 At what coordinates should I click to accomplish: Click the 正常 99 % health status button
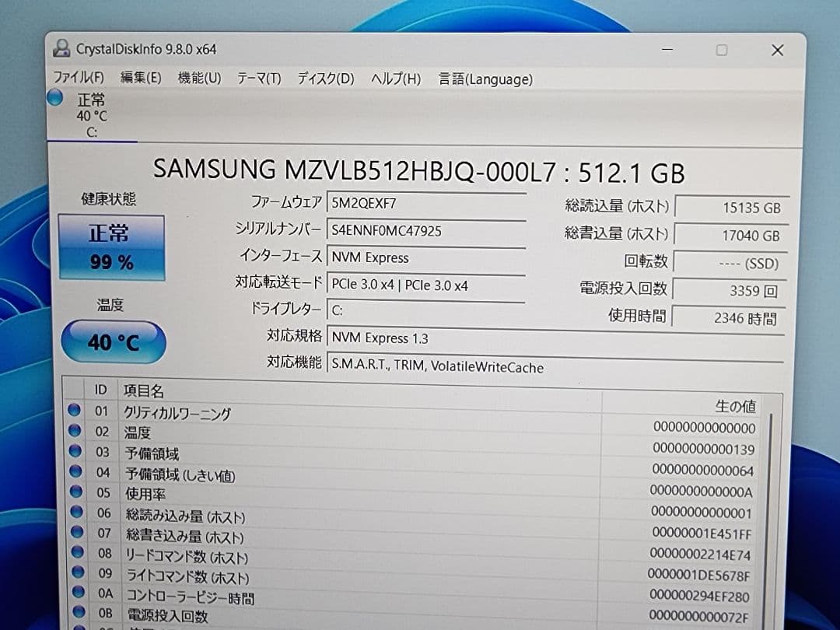click(111, 247)
